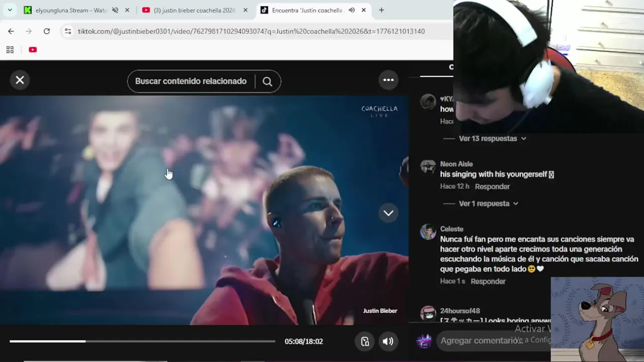Open the YouTube bookmark icon
The image size is (644, 362).
click(33, 49)
